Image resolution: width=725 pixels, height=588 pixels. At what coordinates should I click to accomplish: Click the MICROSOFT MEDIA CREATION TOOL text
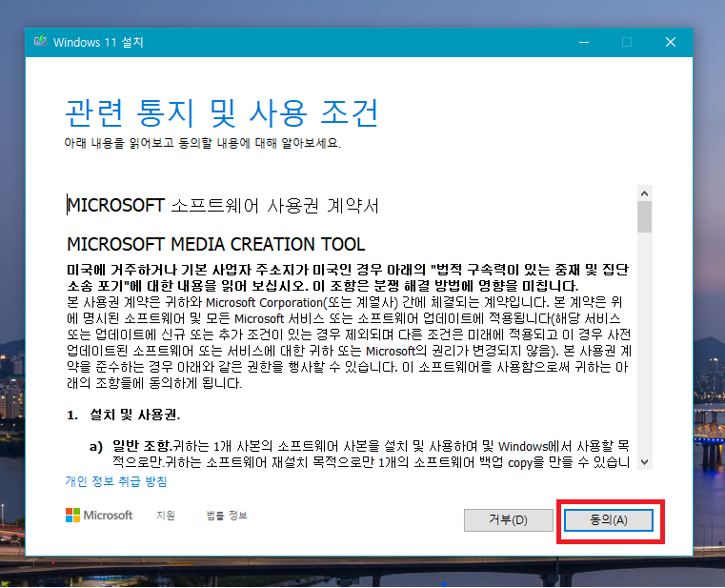(216, 244)
